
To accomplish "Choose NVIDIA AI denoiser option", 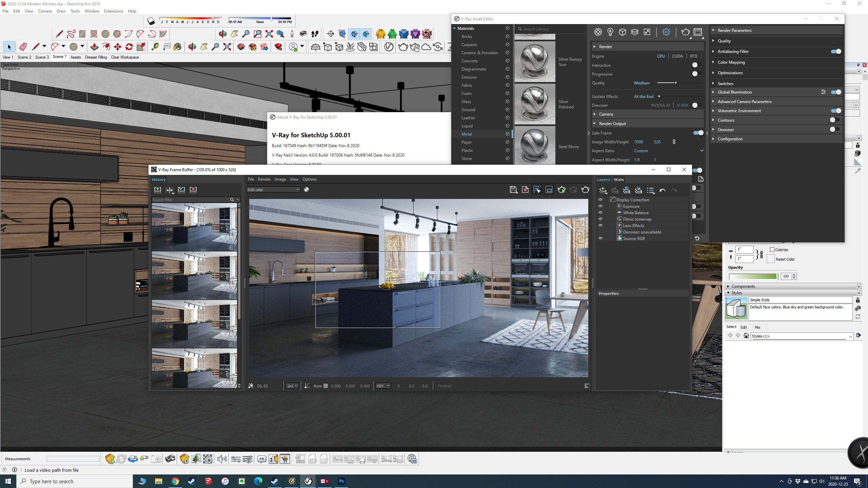I will pyautogui.click(x=660, y=105).
